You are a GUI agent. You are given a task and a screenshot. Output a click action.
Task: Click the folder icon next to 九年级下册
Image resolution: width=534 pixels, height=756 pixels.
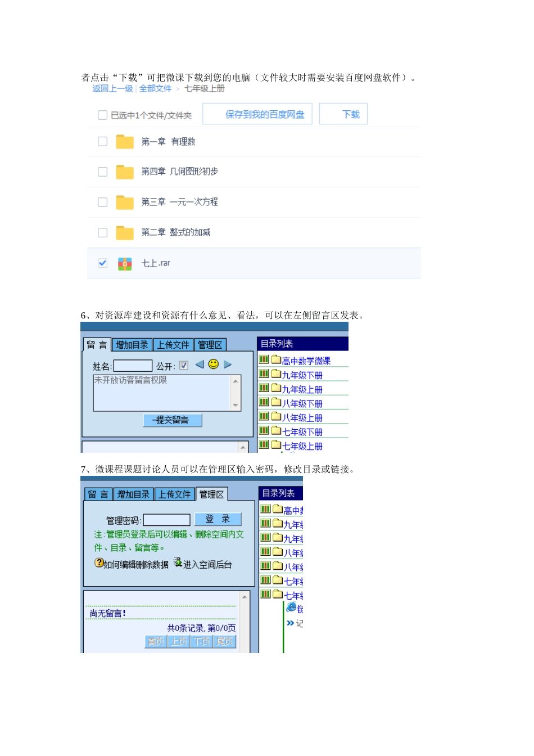point(276,373)
